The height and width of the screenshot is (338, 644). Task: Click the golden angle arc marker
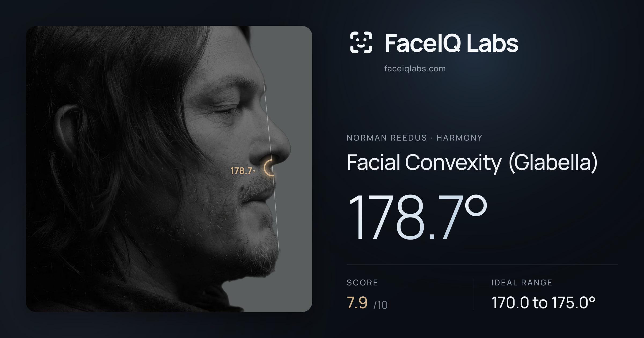click(269, 168)
